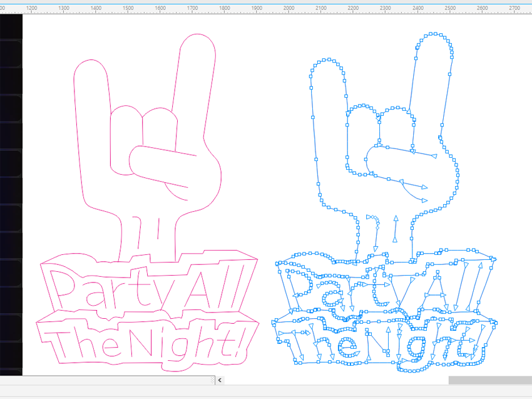Click the dotted splitter grip beside the scroll arrow

[212, 380]
